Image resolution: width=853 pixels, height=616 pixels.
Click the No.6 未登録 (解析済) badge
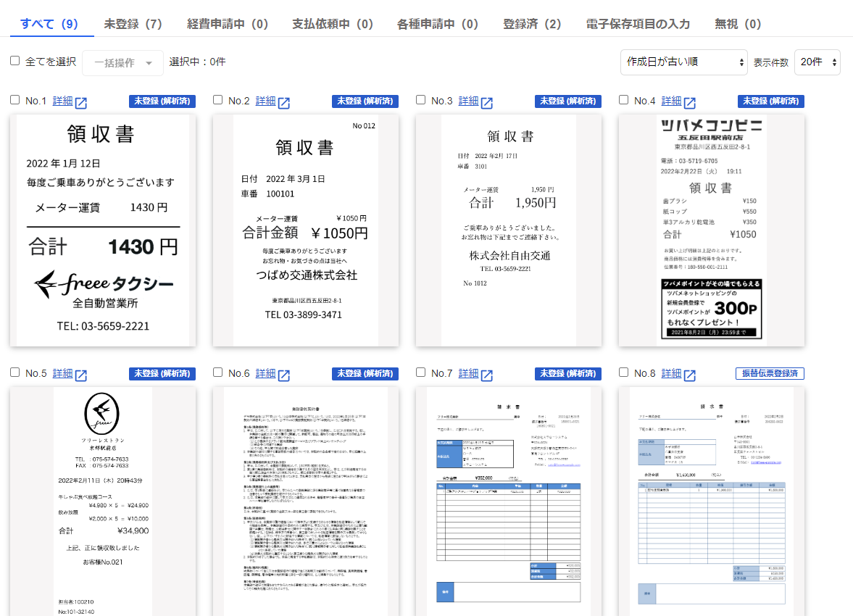(x=365, y=374)
